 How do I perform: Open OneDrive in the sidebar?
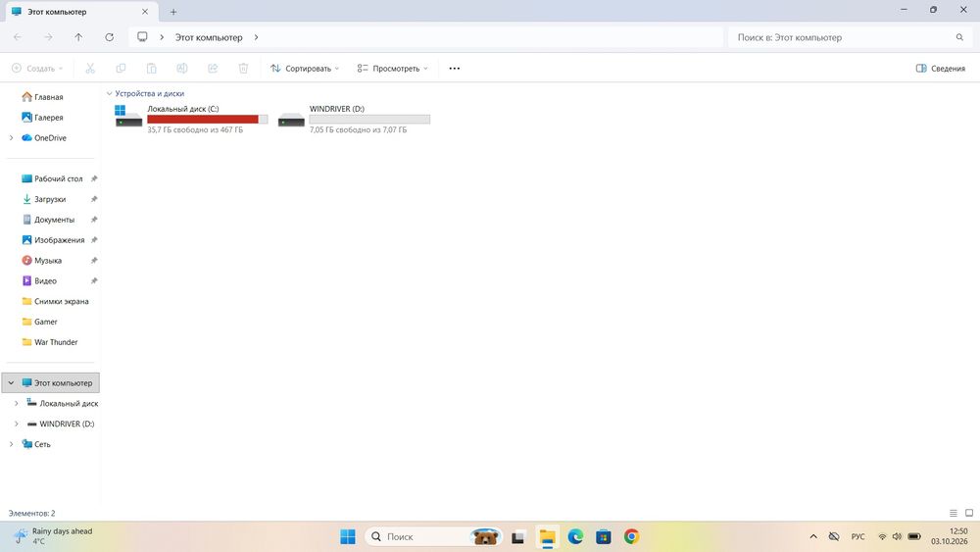click(x=50, y=138)
